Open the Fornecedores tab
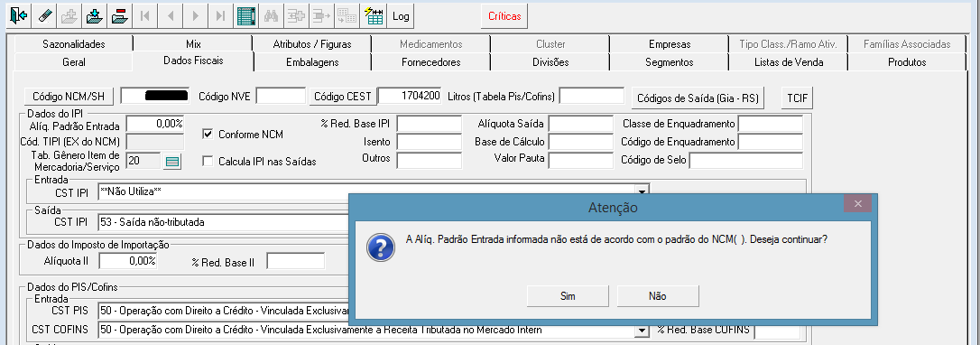Screen dimensions: 980x345 pos(430,62)
